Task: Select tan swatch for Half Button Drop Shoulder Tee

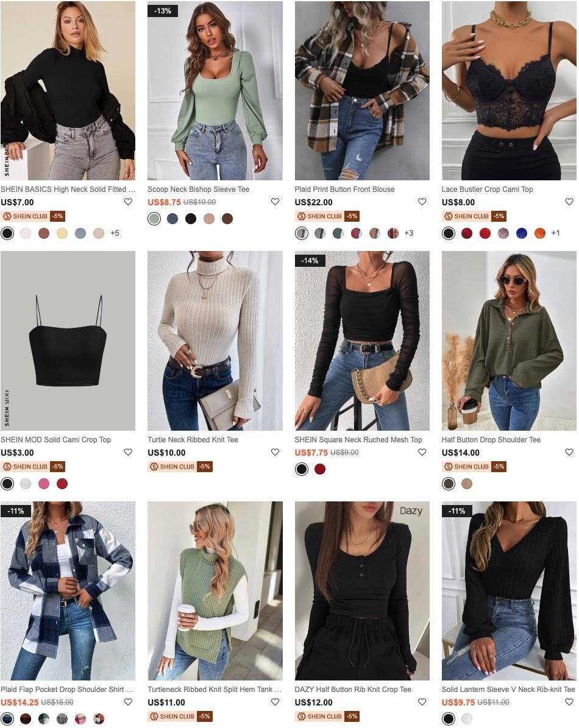Action: click(x=467, y=484)
